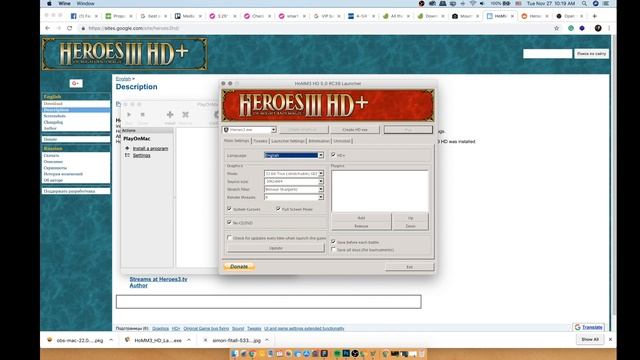This screenshot has height=360, width=640.
Task: Open the Source size dropdown
Action: tap(294, 181)
